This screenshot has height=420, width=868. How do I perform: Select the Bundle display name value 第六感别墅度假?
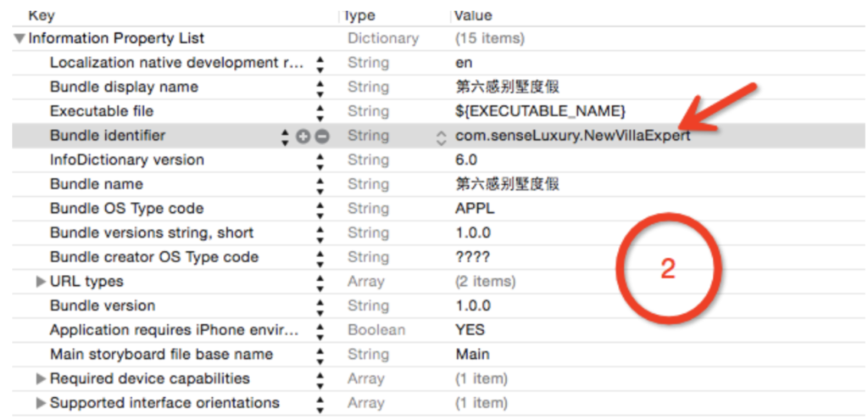507,87
